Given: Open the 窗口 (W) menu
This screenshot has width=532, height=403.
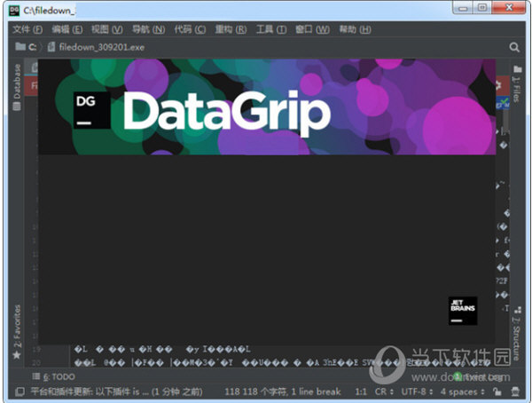Looking at the screenshot, I should click(312, 29).
